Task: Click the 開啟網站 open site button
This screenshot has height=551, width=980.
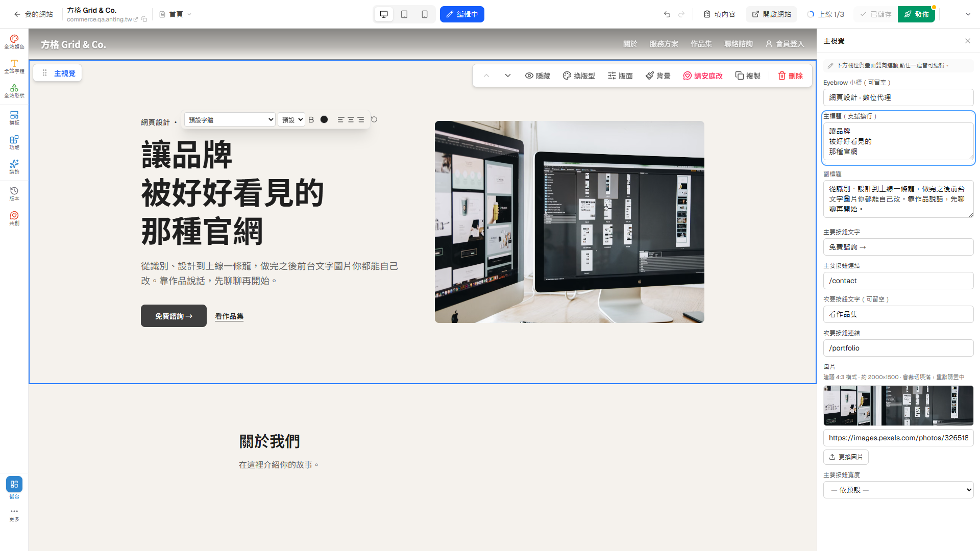Action: pos(771,14)
